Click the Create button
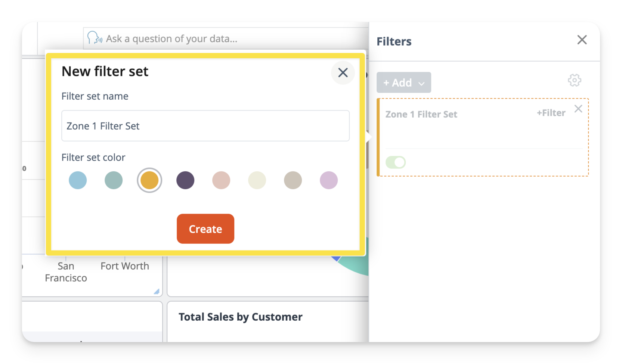The width and height of the screenshot is (622, 364). 205,229
